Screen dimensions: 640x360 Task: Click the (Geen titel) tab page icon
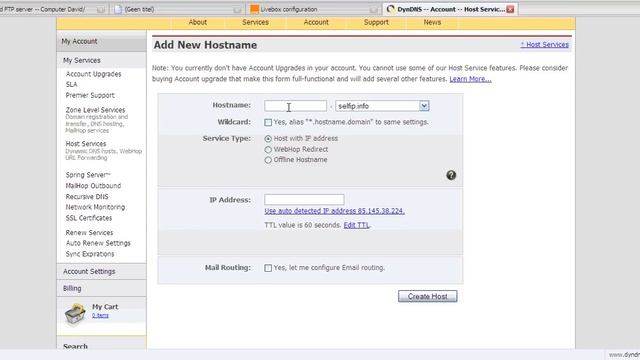point(118,9)
